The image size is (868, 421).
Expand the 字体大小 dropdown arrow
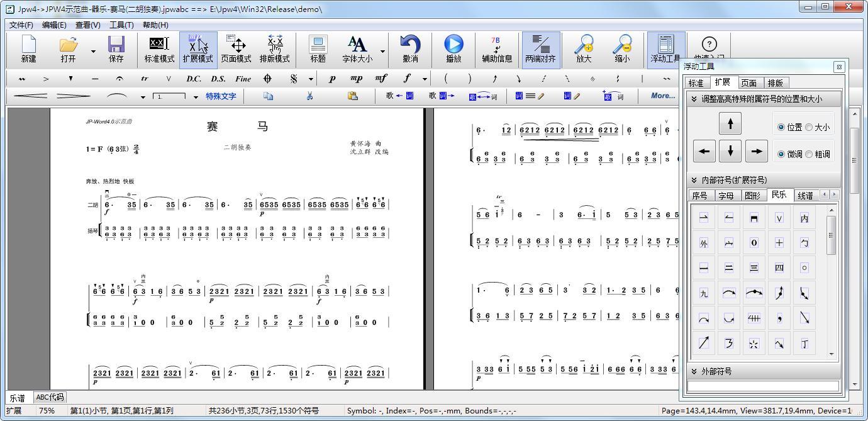pos(382,51)
